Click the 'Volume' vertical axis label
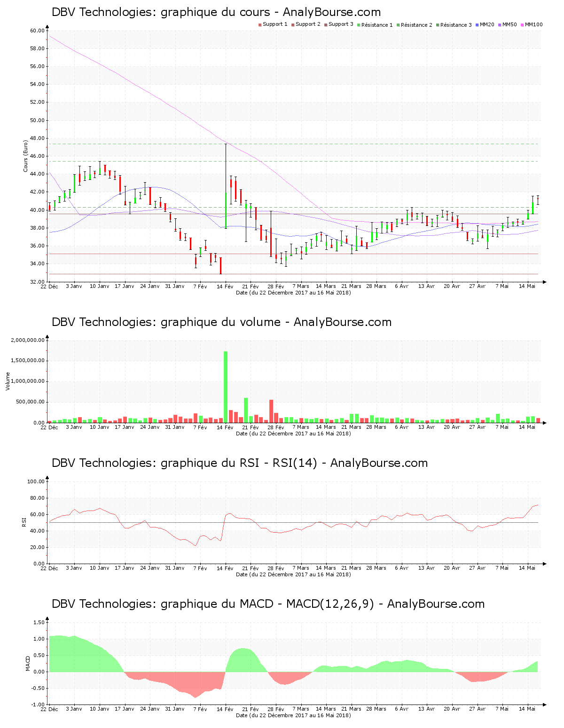The width and height of the screenshot is (564, 728). coord(8,381)
